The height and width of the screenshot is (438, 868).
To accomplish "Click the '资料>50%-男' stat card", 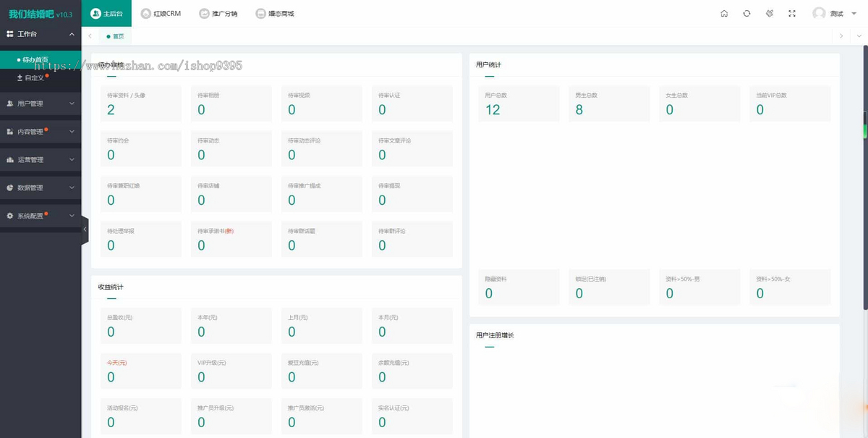I will click(x=699, y=287).
